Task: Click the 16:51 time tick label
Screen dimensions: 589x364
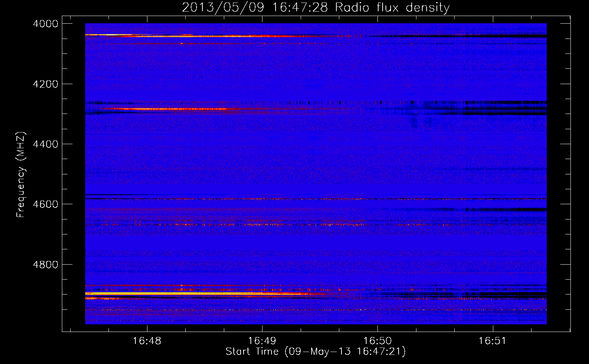Action: [492, 341]
